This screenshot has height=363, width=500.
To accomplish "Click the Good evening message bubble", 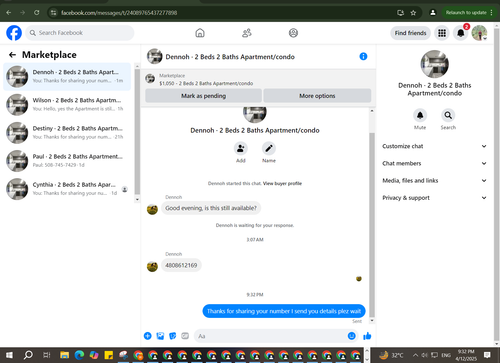I will (211, 208).
